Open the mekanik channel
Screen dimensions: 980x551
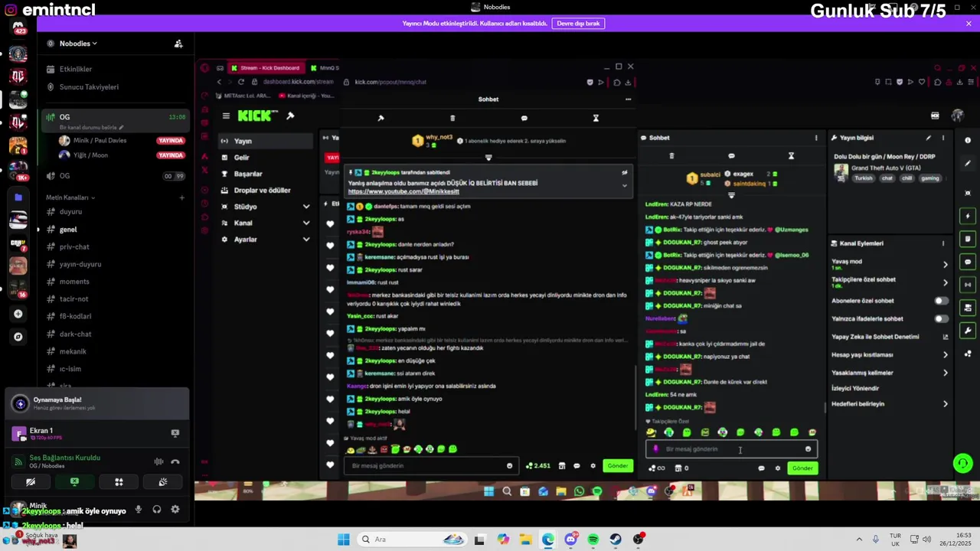[x=73, y=351]
